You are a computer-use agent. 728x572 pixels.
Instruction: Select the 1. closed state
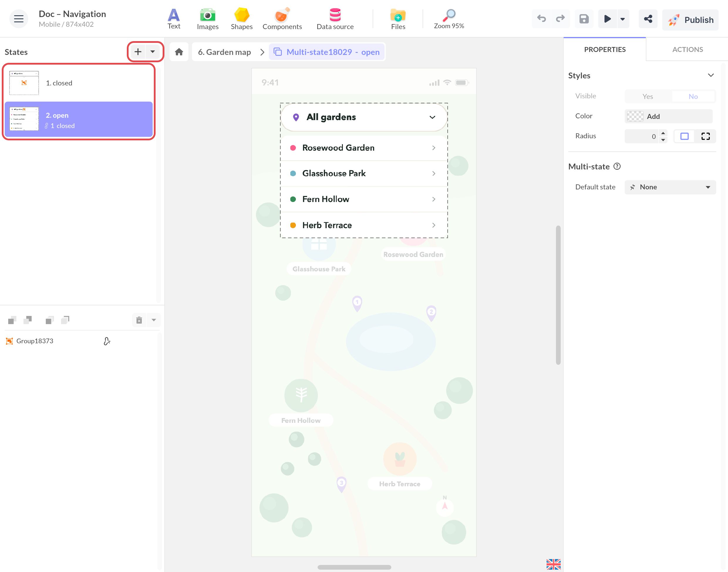pos(79,83)
